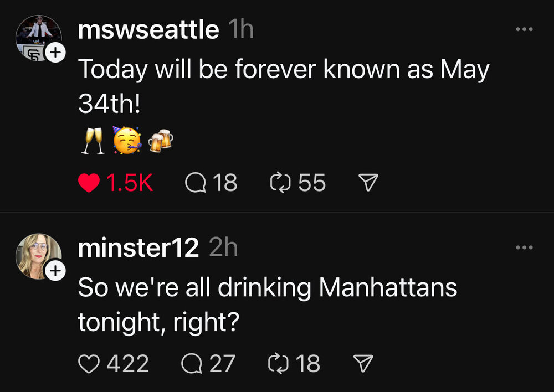Click the 2h timestamp on minster12's post
The image size is (554, 392).
point(224,248)
